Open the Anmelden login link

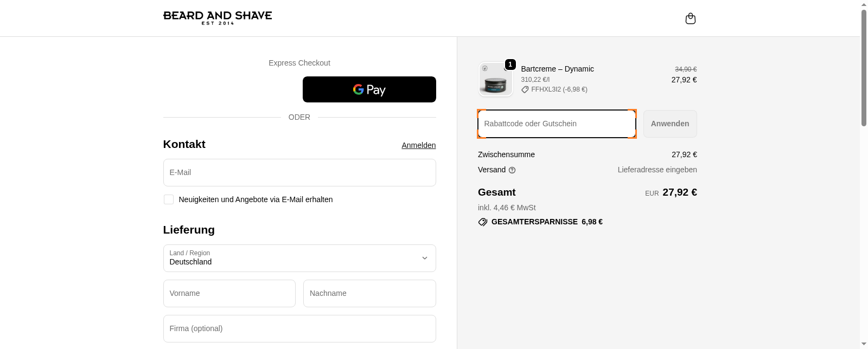[418, 145]
